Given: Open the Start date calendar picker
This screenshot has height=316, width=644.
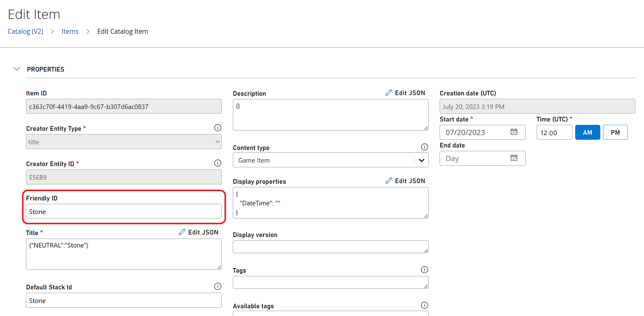Looking at the screenshot, I should pyautogui.click(x=514, y=132).
